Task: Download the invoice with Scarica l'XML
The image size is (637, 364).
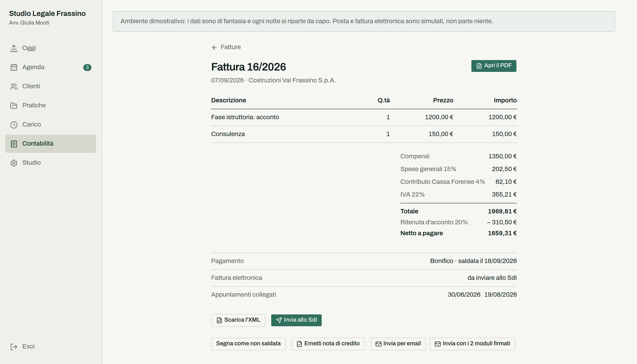Action: pyautogui.click(x=238, y=320)
